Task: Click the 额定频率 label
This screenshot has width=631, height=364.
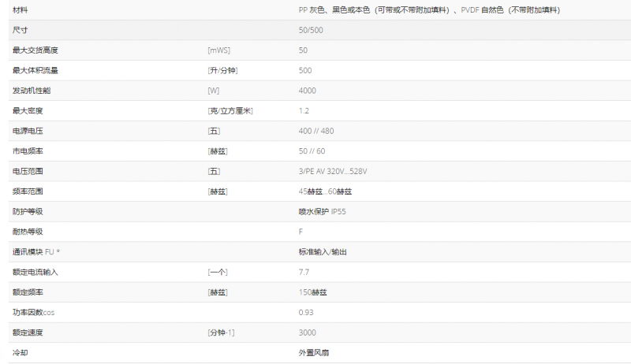Action: 28,292
